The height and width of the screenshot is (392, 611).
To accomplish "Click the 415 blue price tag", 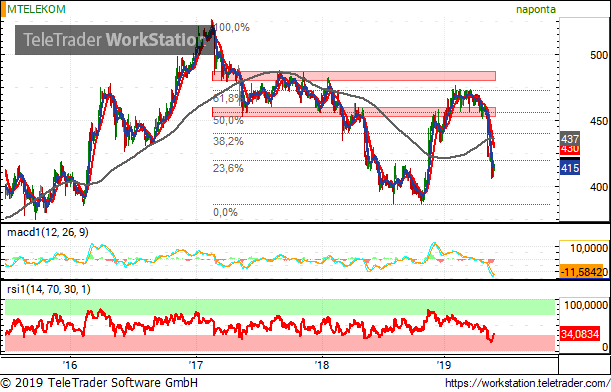I will [x=570, y=168].
